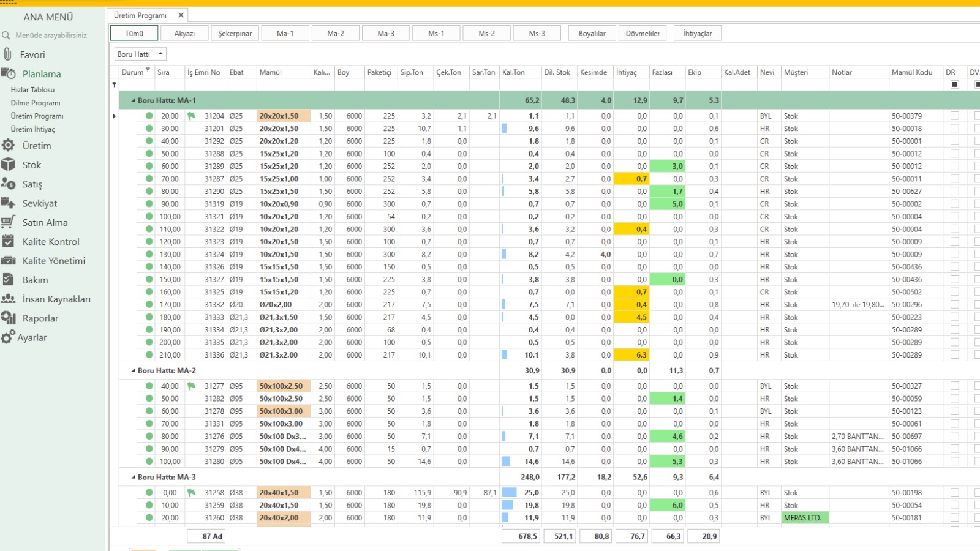Tick DR checkbox for order 31277
The width and height of the screenshot is (980, 551).
click(x=954, y=386)
